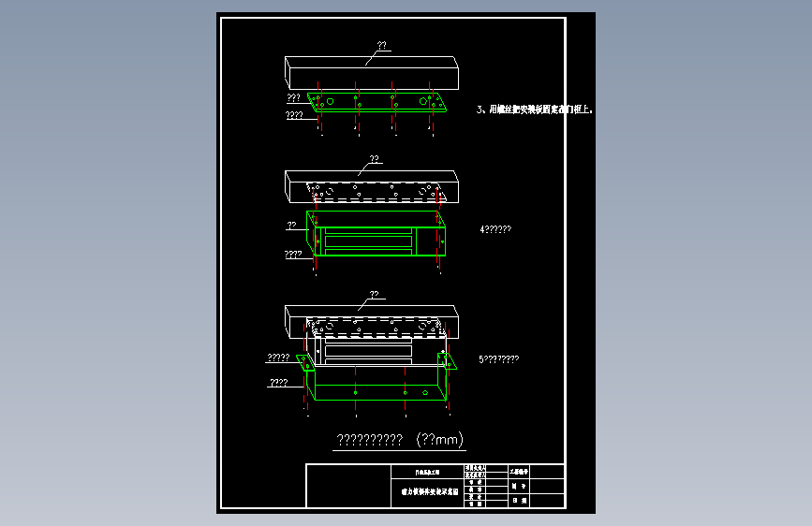812x526 pixels.
Task: Click the 安装示意图 drawing name in title block
Action: point(430,491)
